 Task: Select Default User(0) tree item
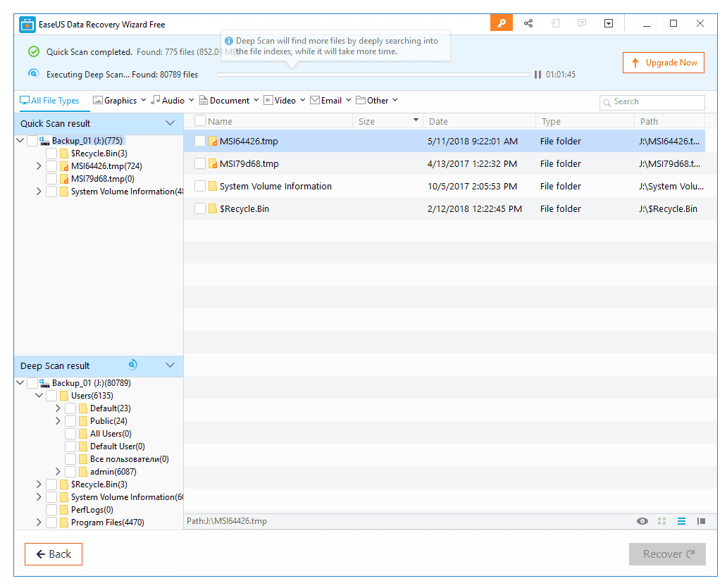click(x=118, y=446)
